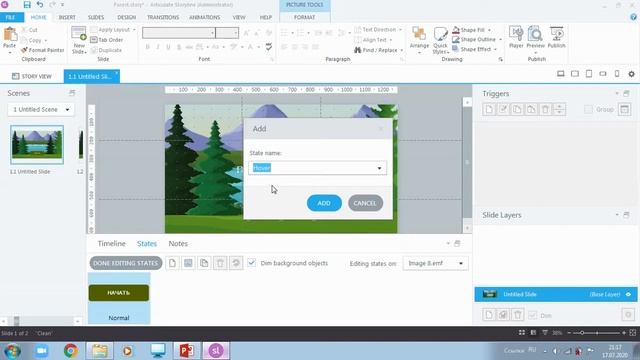This screenshot has width=640, height=360.
Task: Click edit states picture icon
Action: point(188,263)
